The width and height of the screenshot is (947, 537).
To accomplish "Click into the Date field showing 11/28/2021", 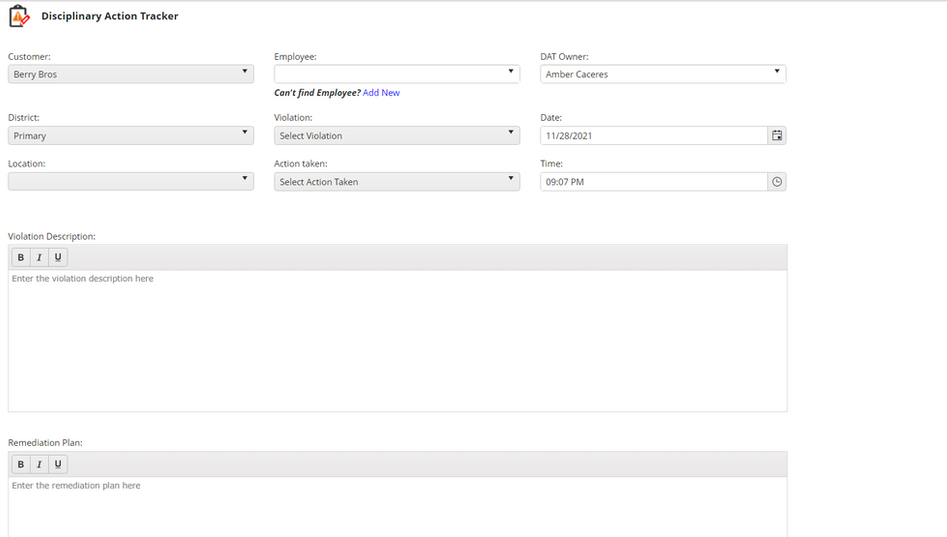I will 650,135.
